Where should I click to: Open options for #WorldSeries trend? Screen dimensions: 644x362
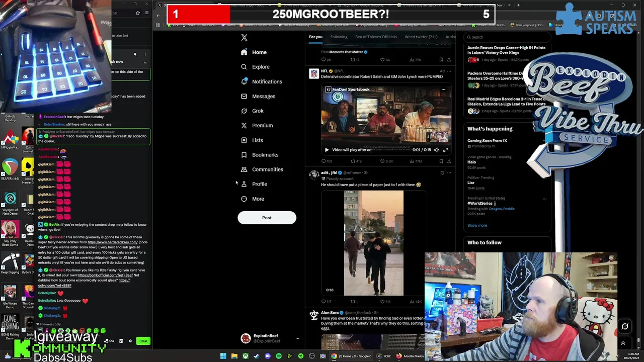(544, 199)
